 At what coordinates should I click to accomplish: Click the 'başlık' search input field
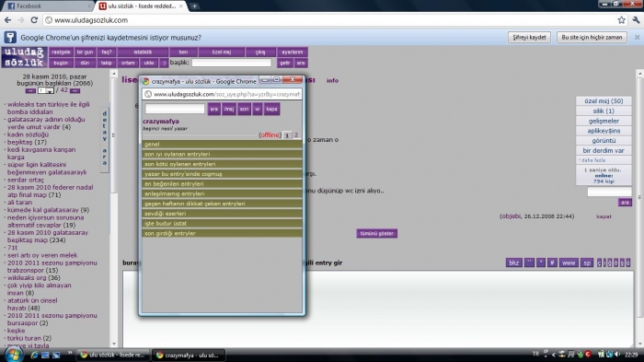231,63
